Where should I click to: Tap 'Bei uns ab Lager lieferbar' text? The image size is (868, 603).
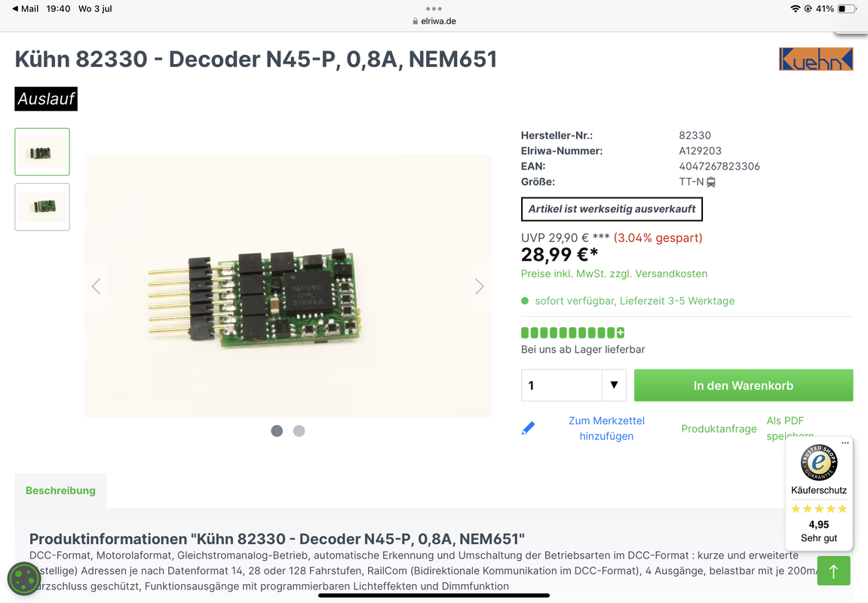click(x=583, y=350)
